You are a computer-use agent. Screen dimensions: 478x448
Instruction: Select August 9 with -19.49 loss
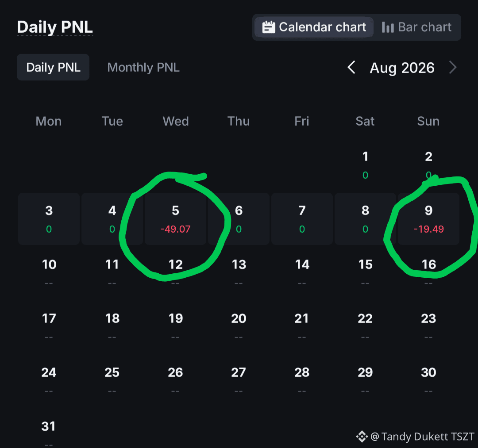428,219
